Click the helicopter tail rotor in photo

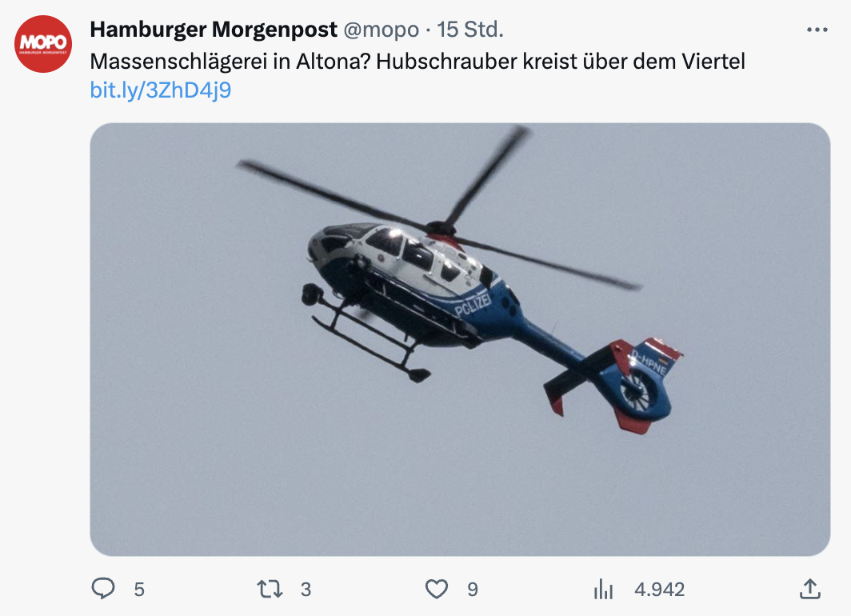coord(638,392)
